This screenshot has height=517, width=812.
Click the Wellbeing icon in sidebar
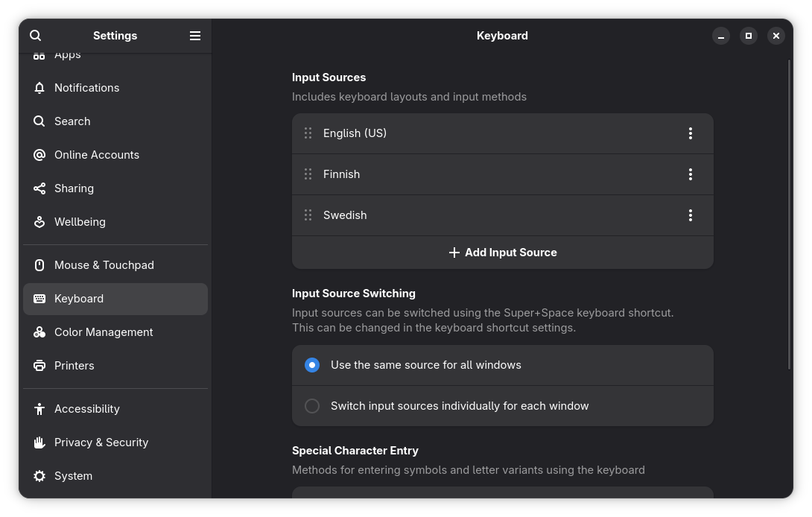pyautogui.click(x=39, y=222)
